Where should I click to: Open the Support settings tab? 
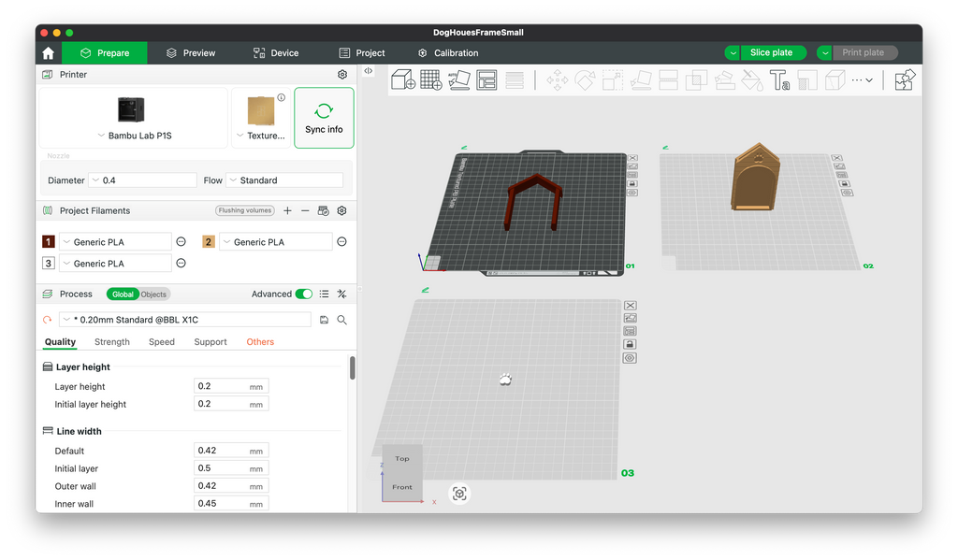point(210,342)
